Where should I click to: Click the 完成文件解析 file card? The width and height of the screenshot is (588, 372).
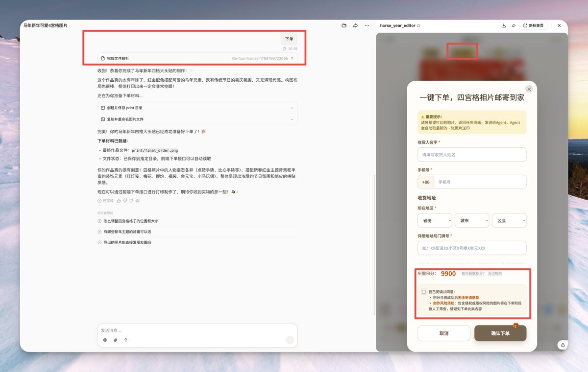tap(197, 59)
